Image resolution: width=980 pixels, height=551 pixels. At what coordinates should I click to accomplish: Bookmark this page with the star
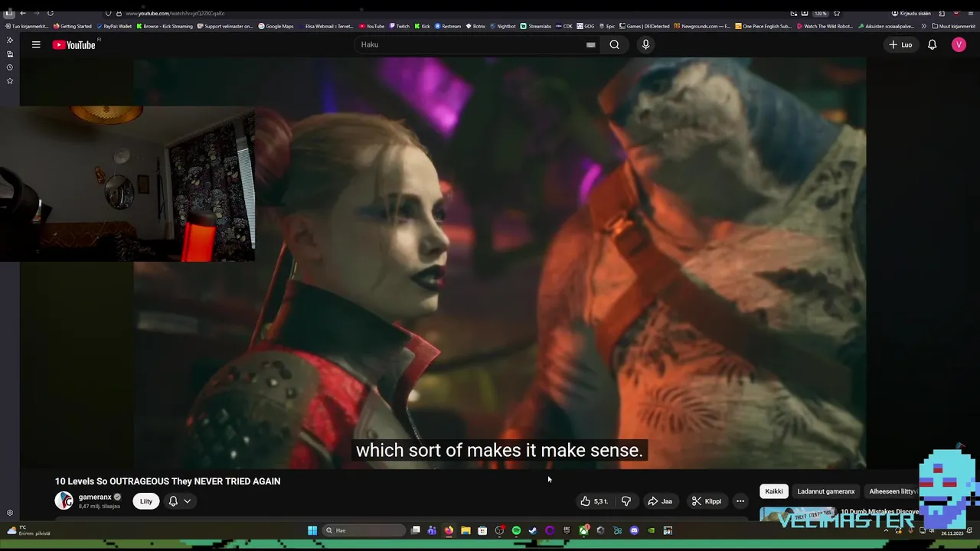coord(837,13)
